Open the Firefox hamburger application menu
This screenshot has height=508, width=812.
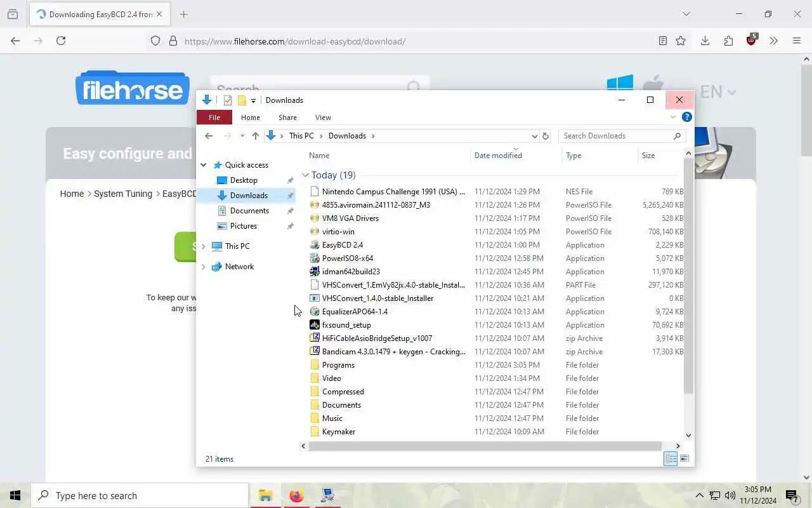[x=797, y=41]
